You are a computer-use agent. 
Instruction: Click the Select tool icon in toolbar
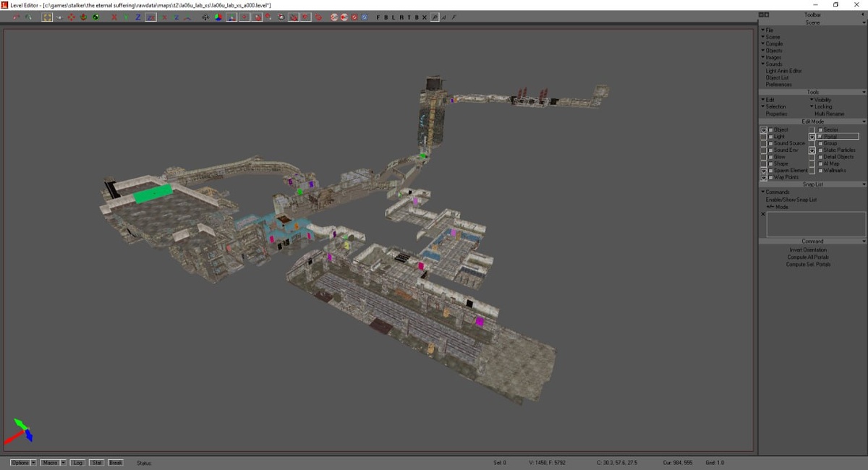pyautogui.click(x=47, y=17)
